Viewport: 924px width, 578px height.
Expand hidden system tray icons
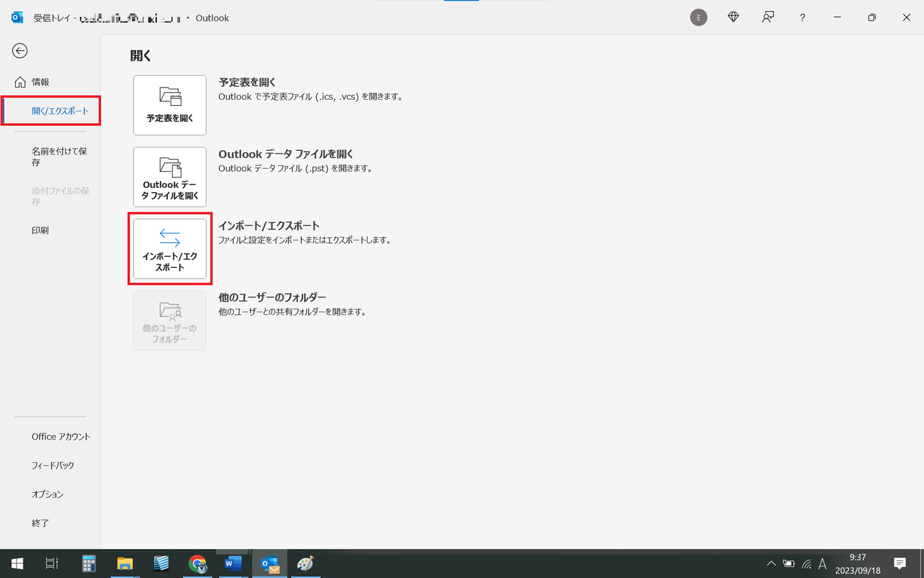click(x=771, y=564)
